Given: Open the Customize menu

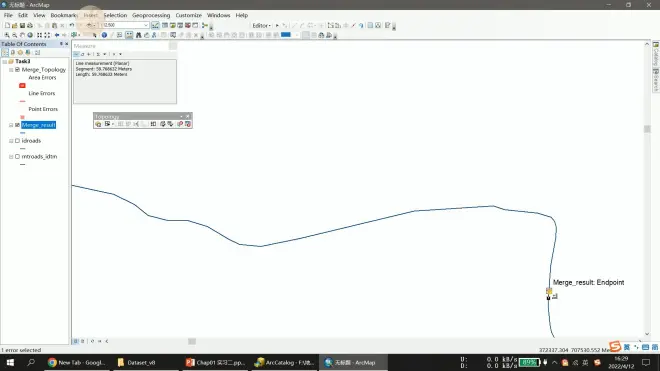Looking at the screenshot, I should tap(189, 15).
